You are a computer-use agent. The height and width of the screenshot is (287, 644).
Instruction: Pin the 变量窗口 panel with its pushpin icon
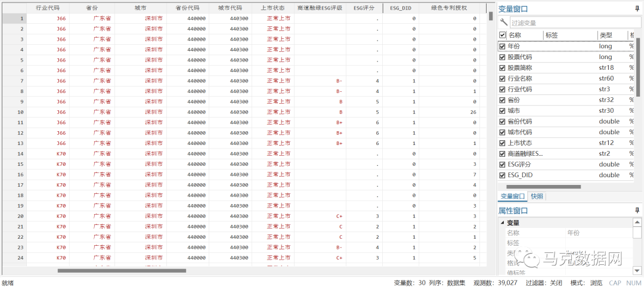pos(637,8)
